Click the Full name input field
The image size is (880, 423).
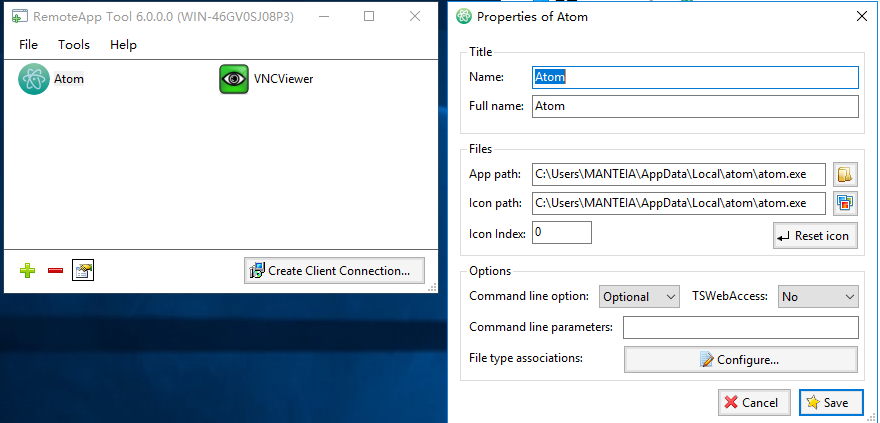tap(695, 106)
